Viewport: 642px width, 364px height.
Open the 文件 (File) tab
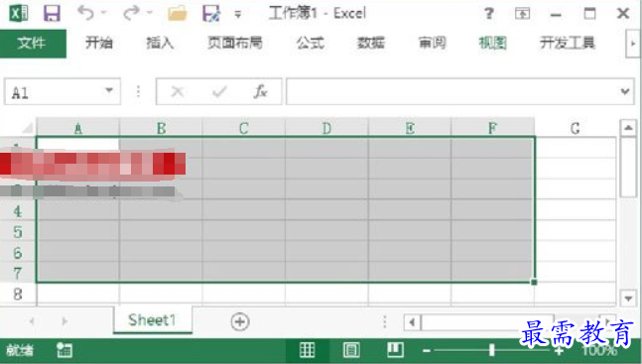point(33,43)
